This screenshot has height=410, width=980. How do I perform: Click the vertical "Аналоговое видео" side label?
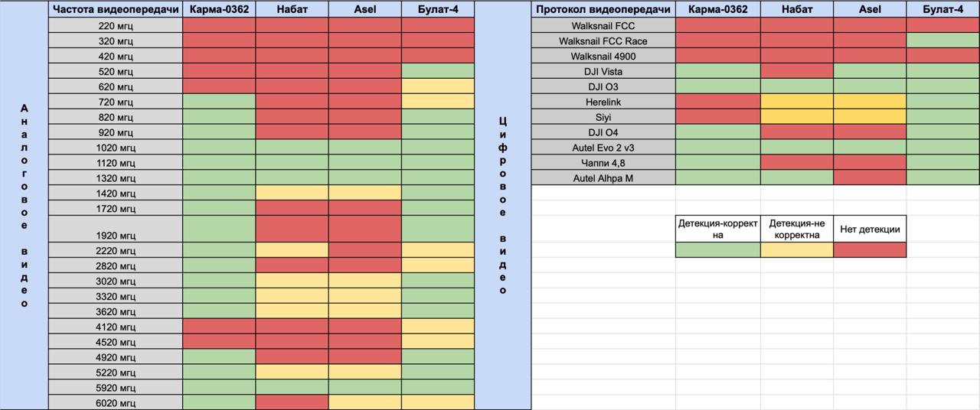[24, 206]
